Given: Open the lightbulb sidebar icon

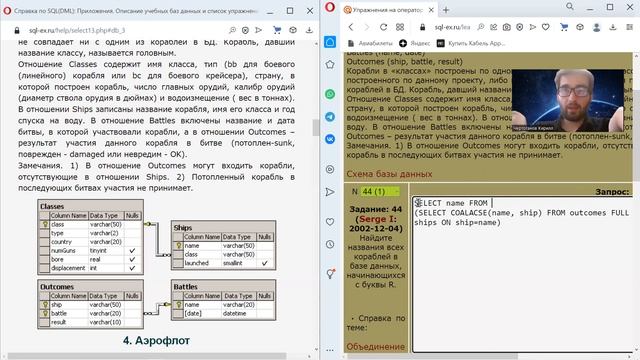Looking at the screenshot, I should pos(330,274).
